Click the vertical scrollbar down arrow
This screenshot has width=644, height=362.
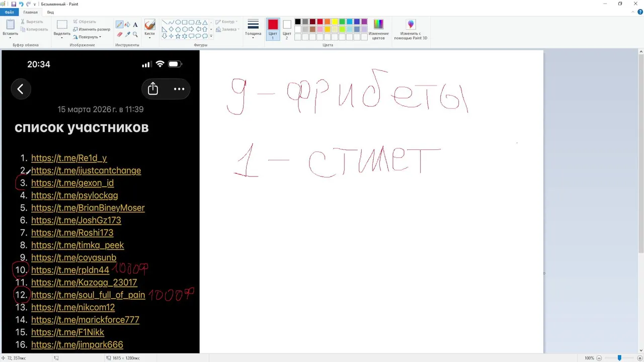tap(641, 350)
